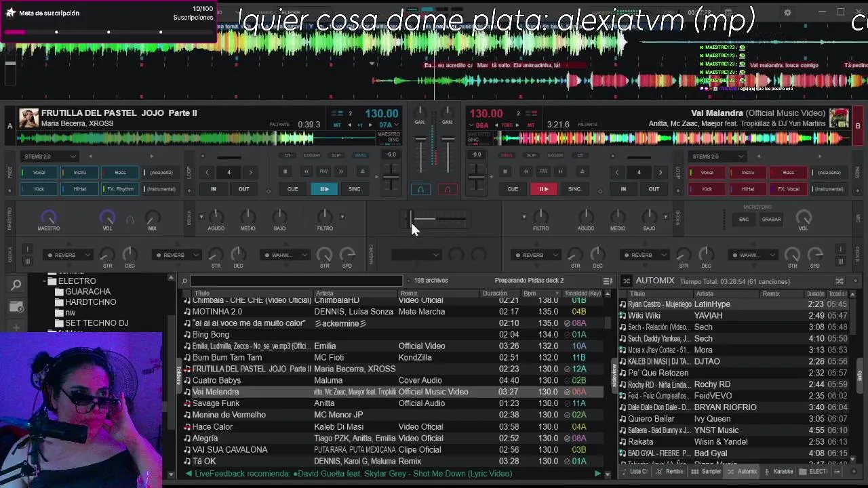Eject the track from deck B
The image size is (868, 488).
pyautogui.click(x=582, y=172)
